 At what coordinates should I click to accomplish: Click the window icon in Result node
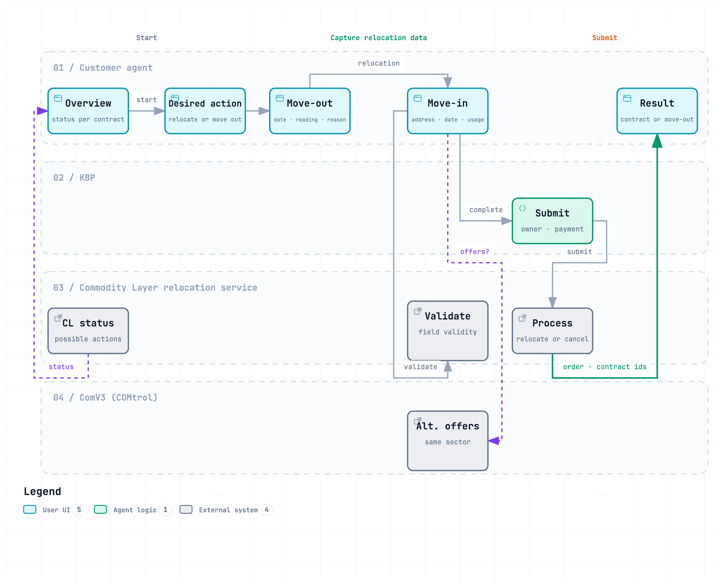pyautogui.click(x=627, y=98)
